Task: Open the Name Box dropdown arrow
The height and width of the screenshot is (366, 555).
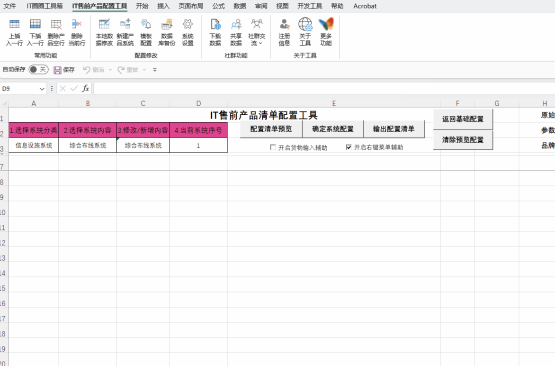Action: 42,89
